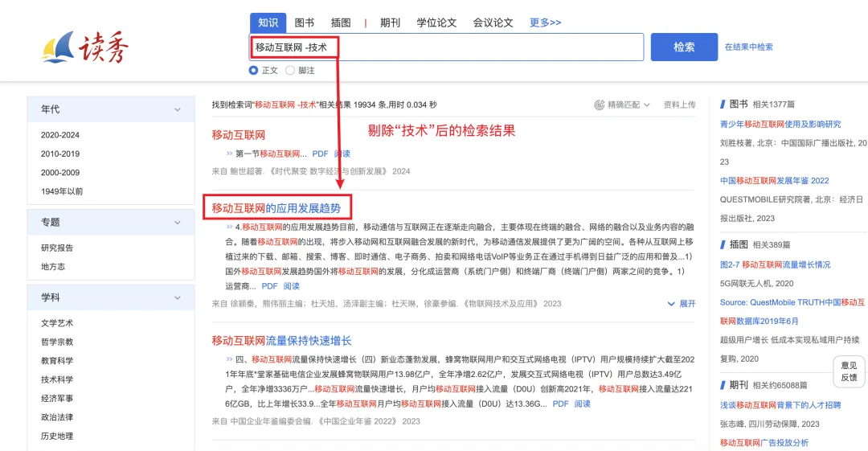Open the Source: QuestMobile TRUTH illustration link

[792, 312]
